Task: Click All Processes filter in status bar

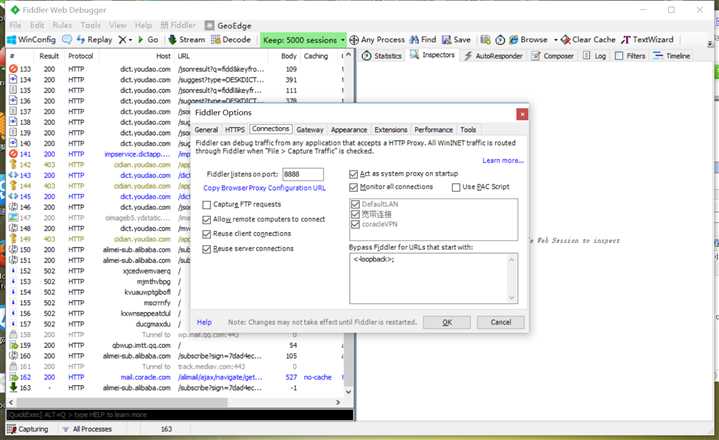Action: click(x=87, y=429)
